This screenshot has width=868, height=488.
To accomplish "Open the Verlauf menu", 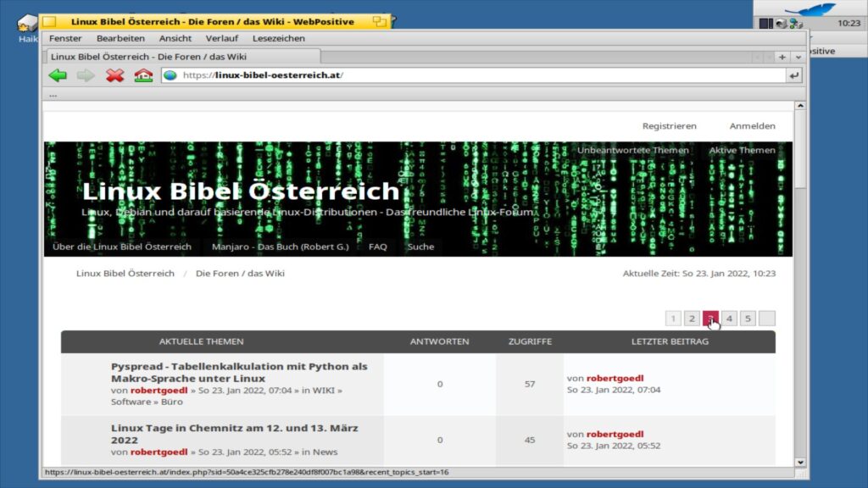I will pyautogui.click(x=221, y=38).
